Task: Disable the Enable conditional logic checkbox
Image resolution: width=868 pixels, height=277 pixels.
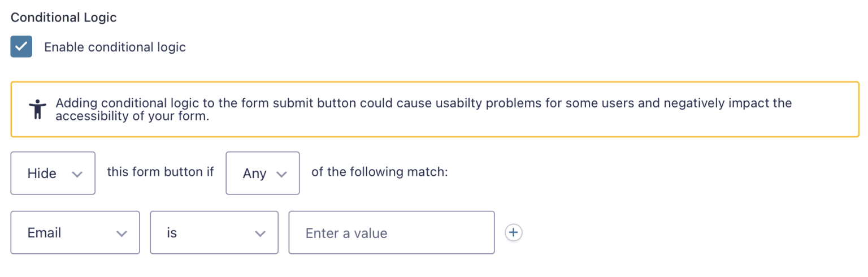Action: coord(21,47)
